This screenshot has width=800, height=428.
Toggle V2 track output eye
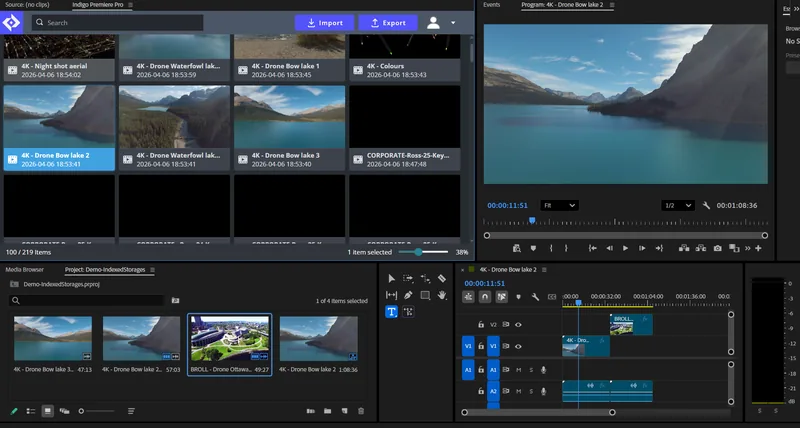[518, 324]
